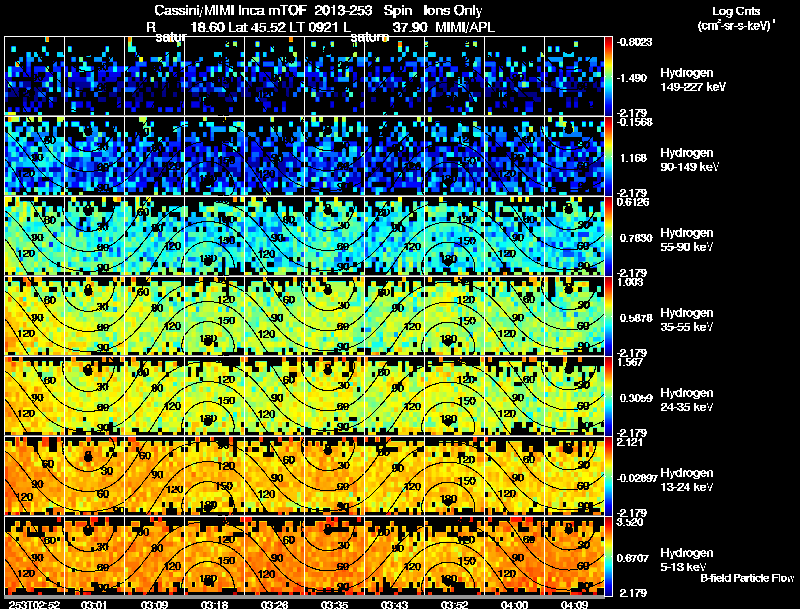Click the Hydrogen 5-13 keV color bar
The image size is (800, 609).
coord(608,556)
